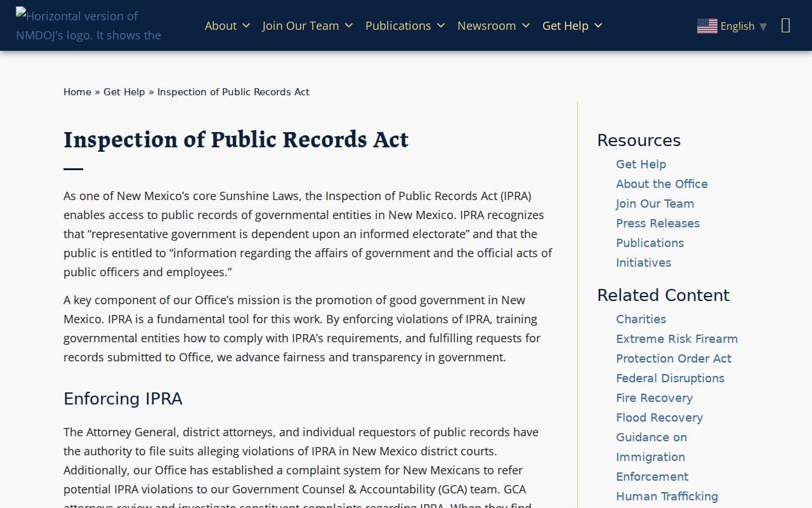The image size is (812, 508).
Task: Open the Human Trafficking link
Action: point(667,497)
